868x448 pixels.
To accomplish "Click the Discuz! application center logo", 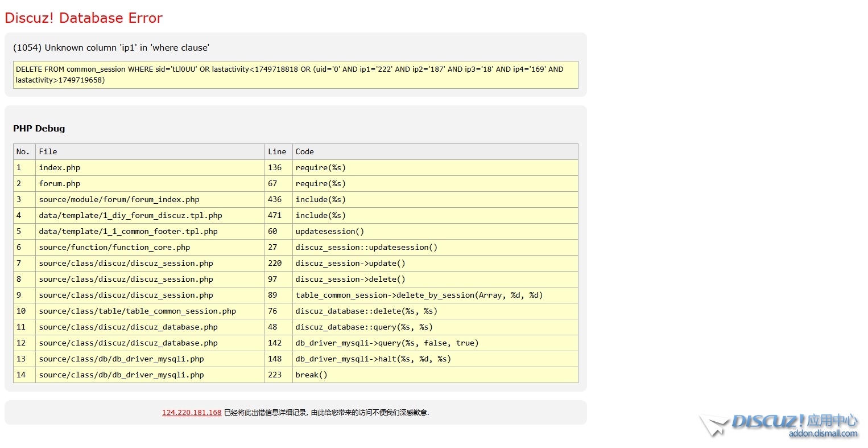I will (x=778, y=422).
